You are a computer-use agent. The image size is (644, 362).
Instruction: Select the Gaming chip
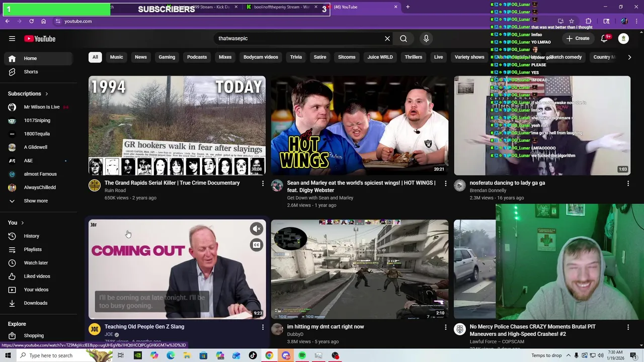point(167,57)
